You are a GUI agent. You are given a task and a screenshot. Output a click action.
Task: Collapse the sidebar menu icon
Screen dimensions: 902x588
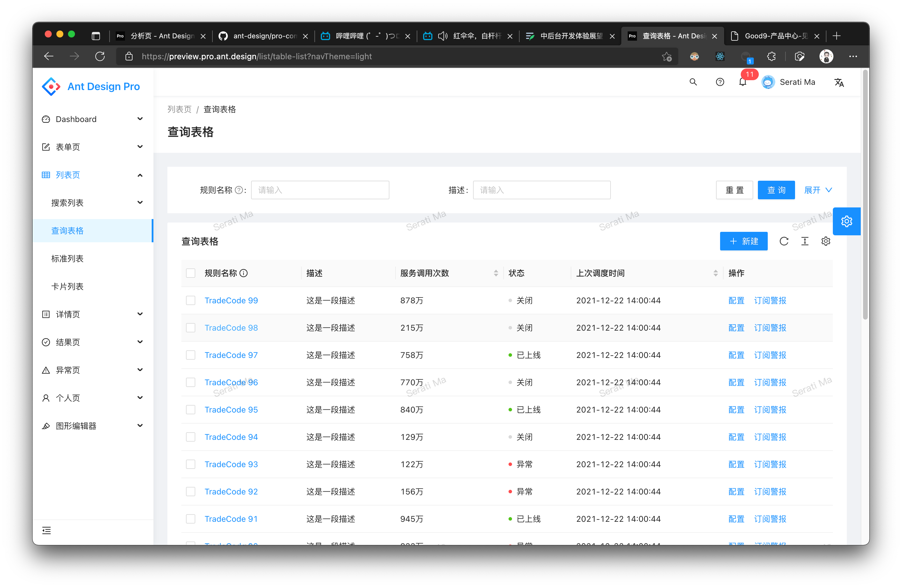(46, 530)
